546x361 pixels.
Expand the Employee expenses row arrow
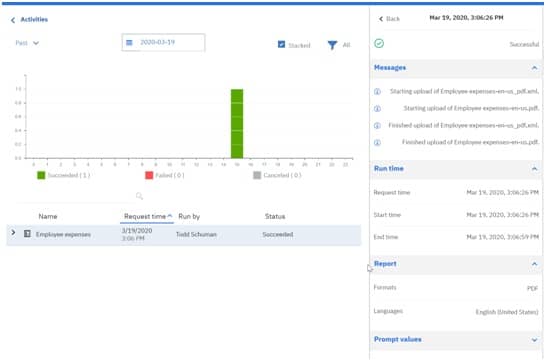coord(13,232)
